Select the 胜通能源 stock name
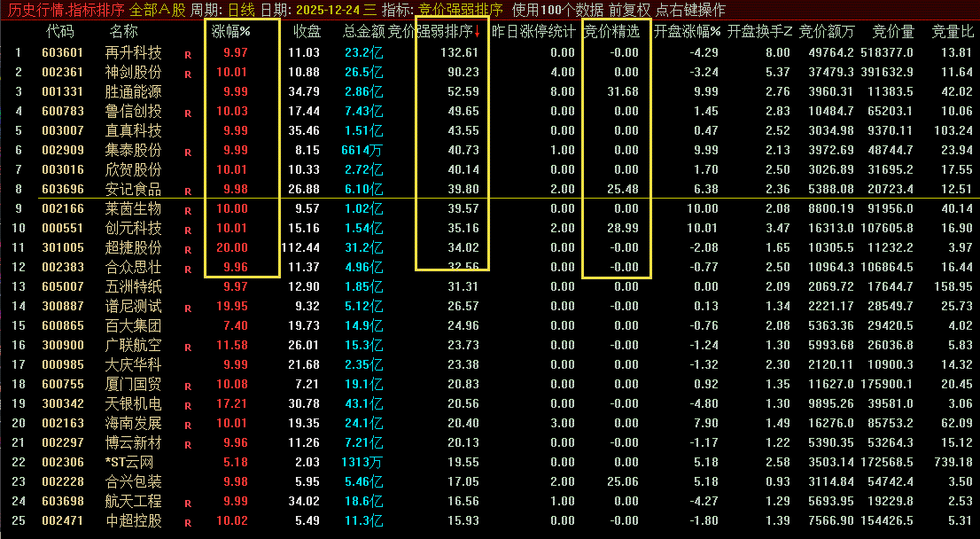Screen dimensions: 980x539 133,91
